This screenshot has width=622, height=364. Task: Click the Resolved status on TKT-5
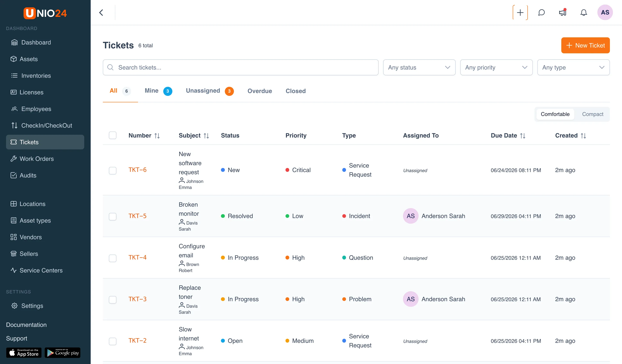coord(237,216)
